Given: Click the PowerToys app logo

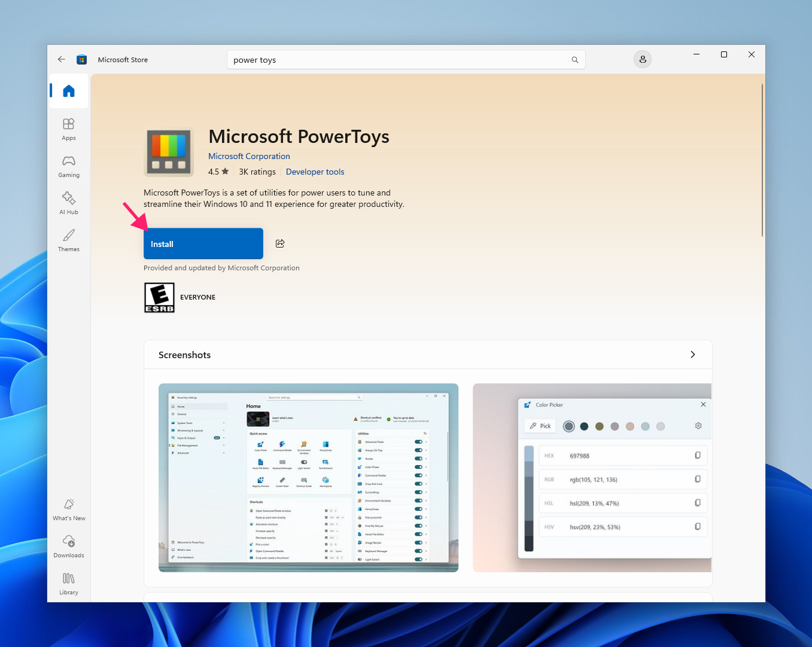Looking at the screenshot, I should point(169,152).
